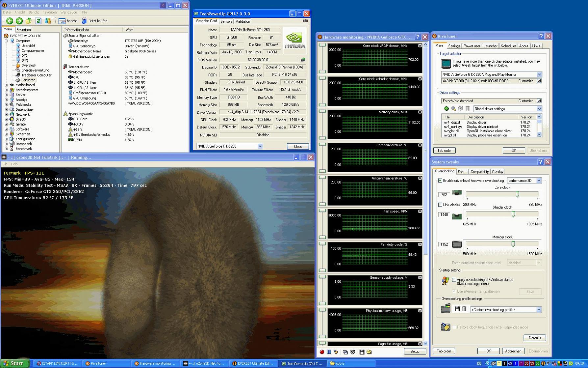Click the Defaults button in System tweaks
The width and height of the screenshot is (588, 368).
tap(535, 338)
